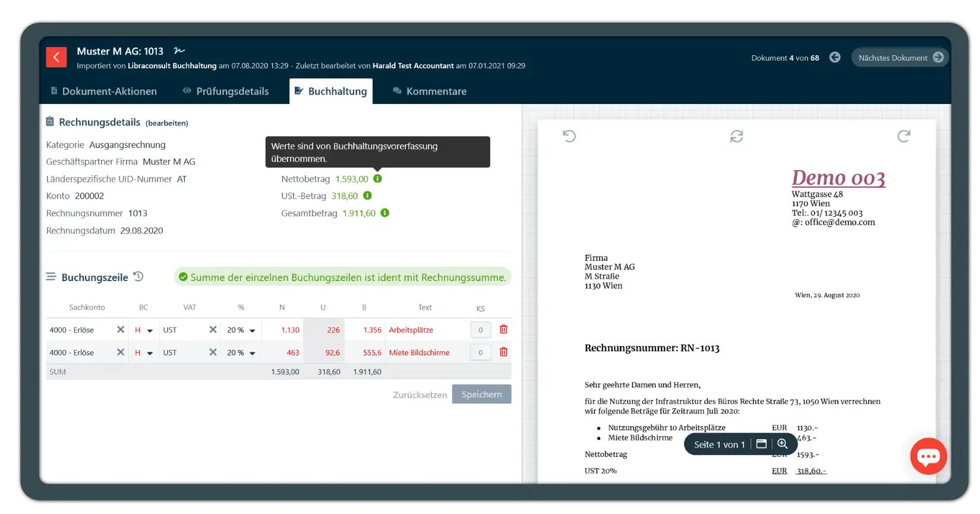The width and height of the screenshot is (980, 514).
Task: Clear VAT UST in Arbeitsplätze row
Action: point(213,330)
